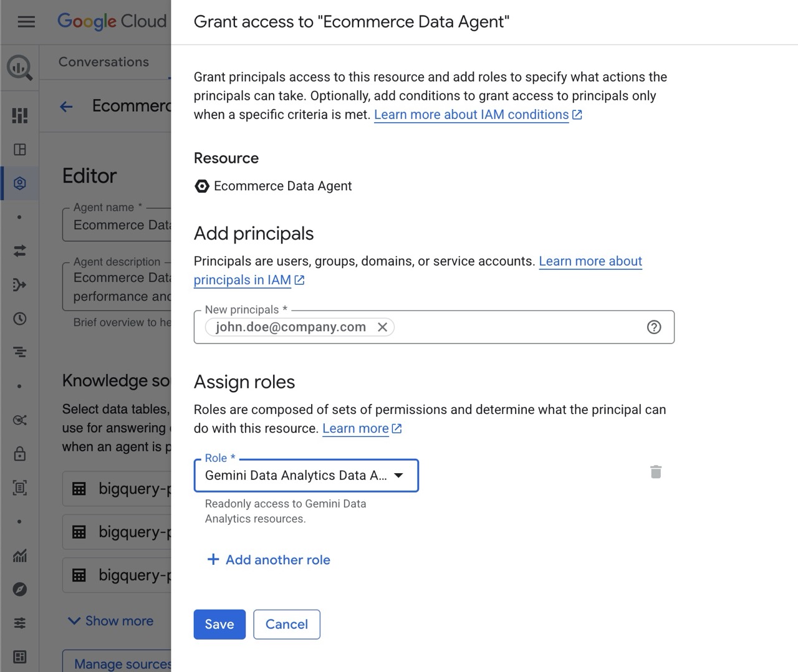Click the New principals input field
Viewport: 798px width, 672px height.
coord(517,327)
